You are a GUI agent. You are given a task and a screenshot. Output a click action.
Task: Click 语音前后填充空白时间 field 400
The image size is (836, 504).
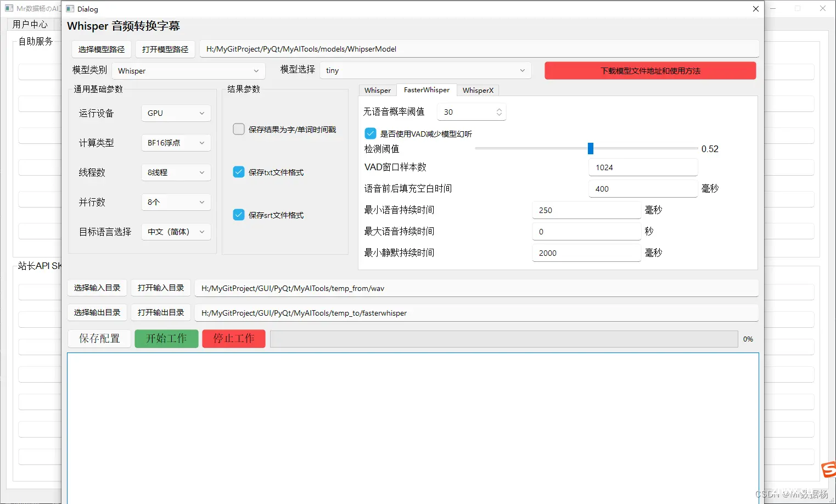[643, 189]
